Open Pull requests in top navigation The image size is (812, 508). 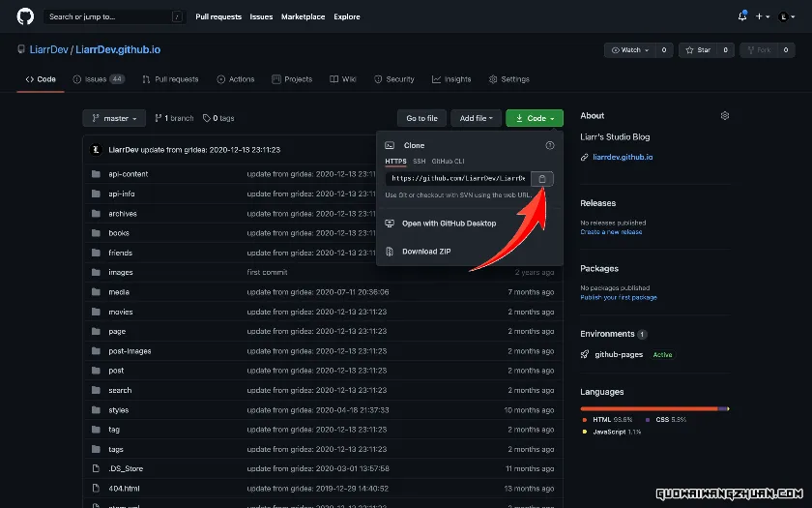218,16
